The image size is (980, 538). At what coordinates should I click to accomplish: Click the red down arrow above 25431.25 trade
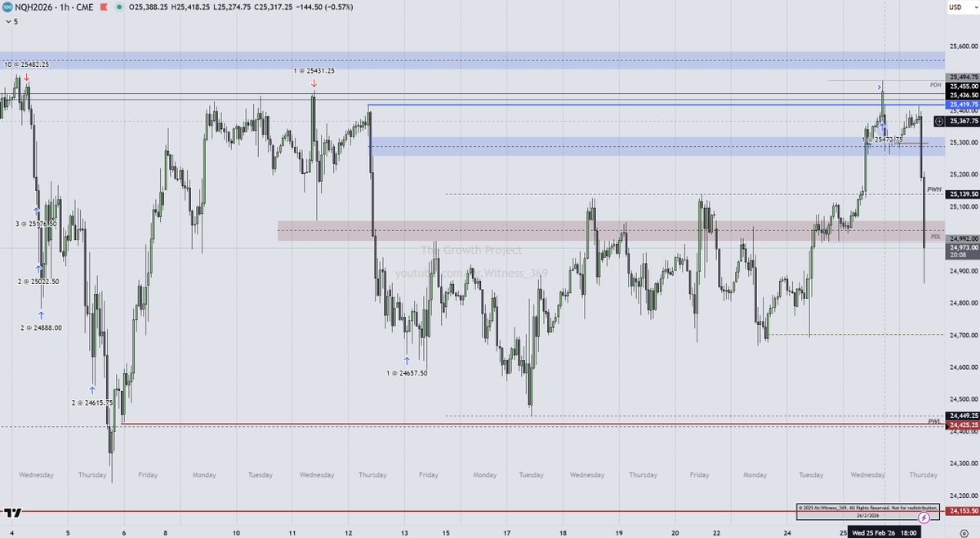coord(314,83)
